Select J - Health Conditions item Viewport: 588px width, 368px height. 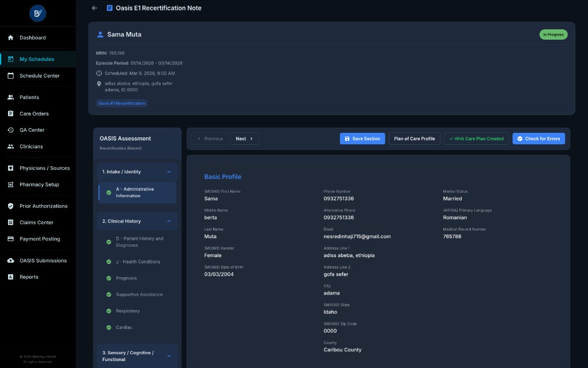point(137,262)
